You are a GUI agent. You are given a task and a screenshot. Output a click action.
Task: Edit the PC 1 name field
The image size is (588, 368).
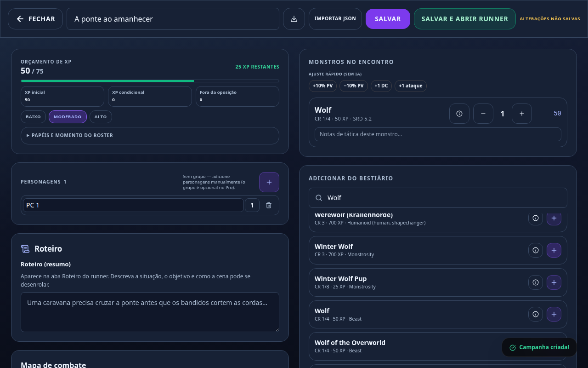pos(133,205)
